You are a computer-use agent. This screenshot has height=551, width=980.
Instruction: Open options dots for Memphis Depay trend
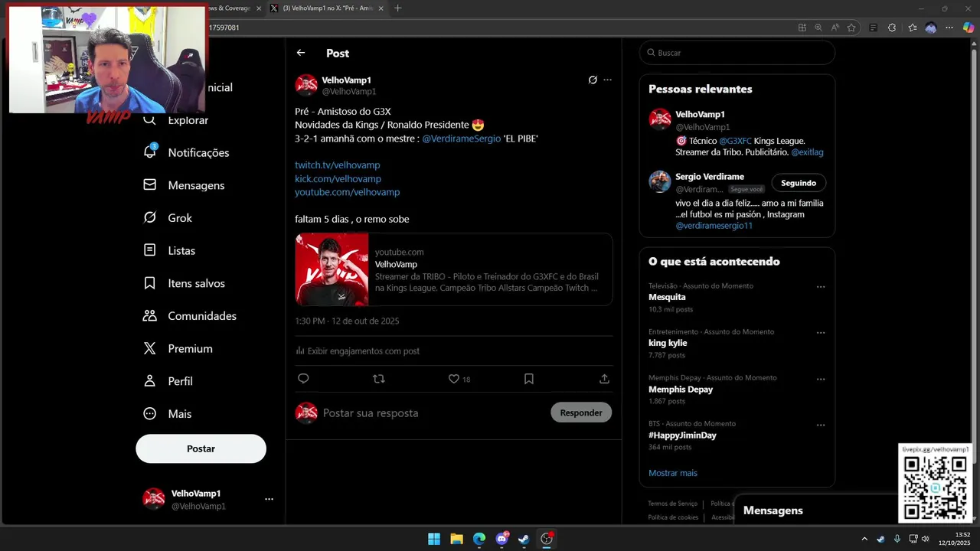point(821,379)
